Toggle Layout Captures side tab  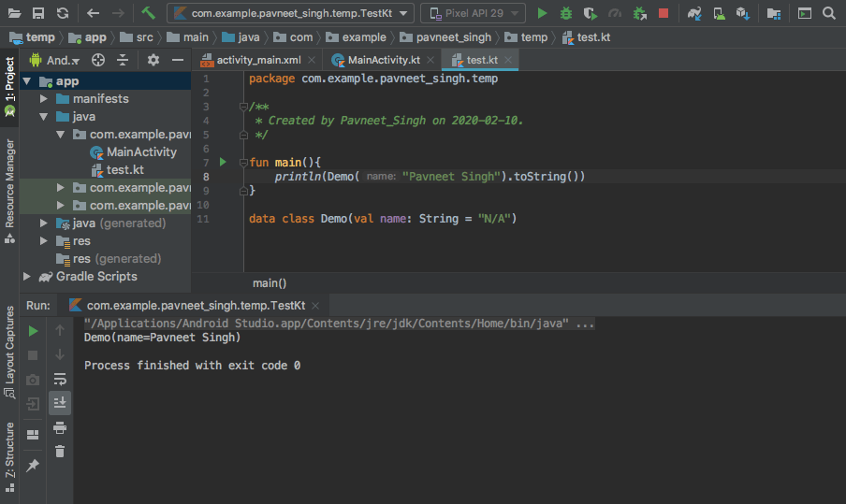[9, 353]
